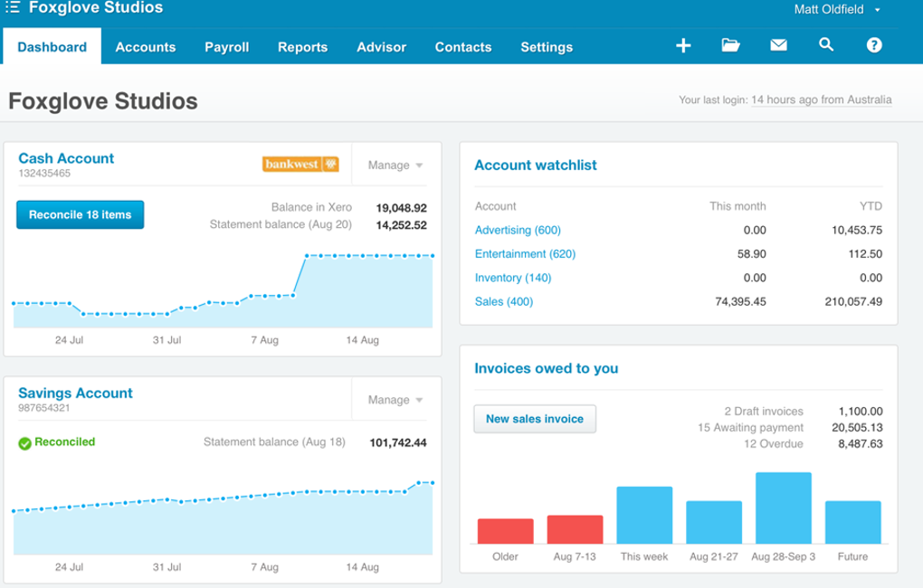Expand the Matt Oldfield user menu
Viewport: 923px width, 588px height.
[837, 10]
